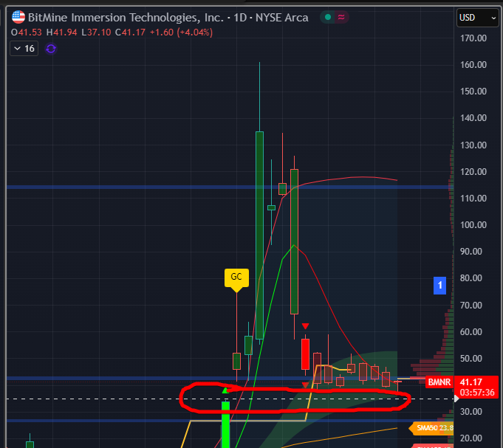Collapse the 16 indicators legend
Screen dimensions: 503x448
pos(24,49)
